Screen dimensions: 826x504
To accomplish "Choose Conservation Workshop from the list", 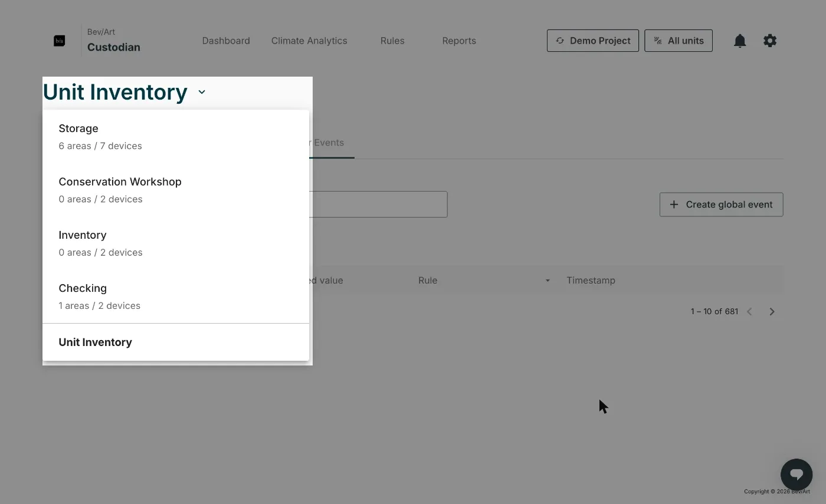I will [x=176, y=190].
